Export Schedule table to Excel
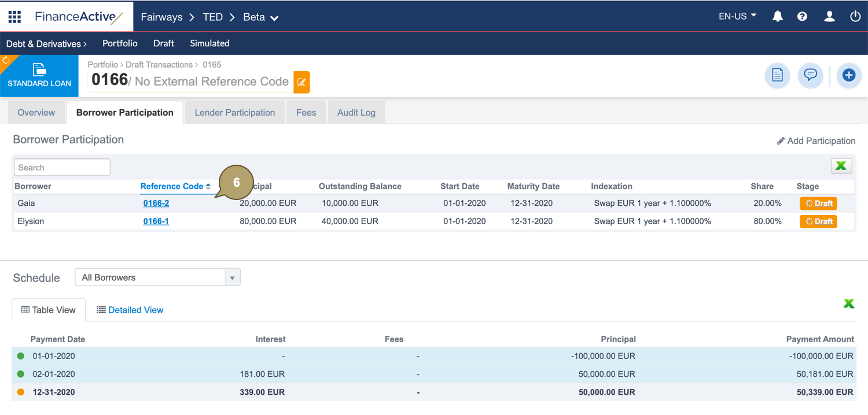This screenshot has height=415, width=868. [x=848, y=303]
